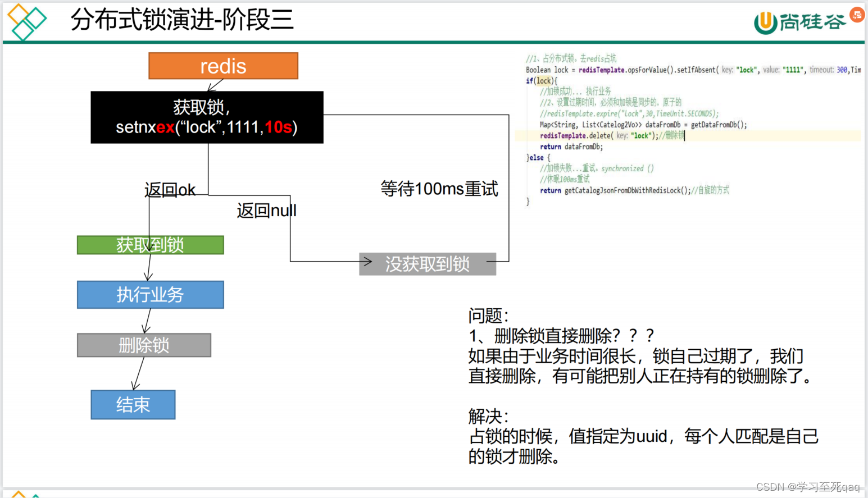This screenshot has height=498, width=868.
Task: Select the 等待100ms重试 text
Action: pos(439,189)
